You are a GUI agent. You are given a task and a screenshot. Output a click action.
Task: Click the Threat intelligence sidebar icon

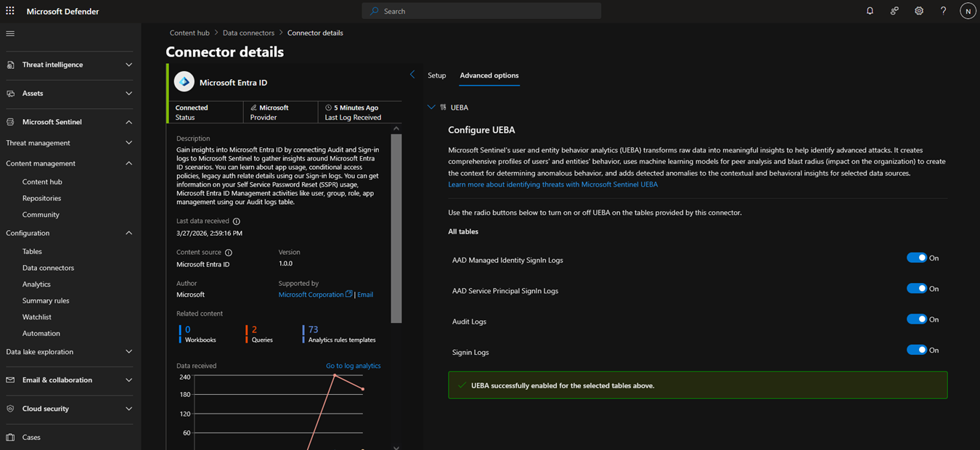click(10, 65)
